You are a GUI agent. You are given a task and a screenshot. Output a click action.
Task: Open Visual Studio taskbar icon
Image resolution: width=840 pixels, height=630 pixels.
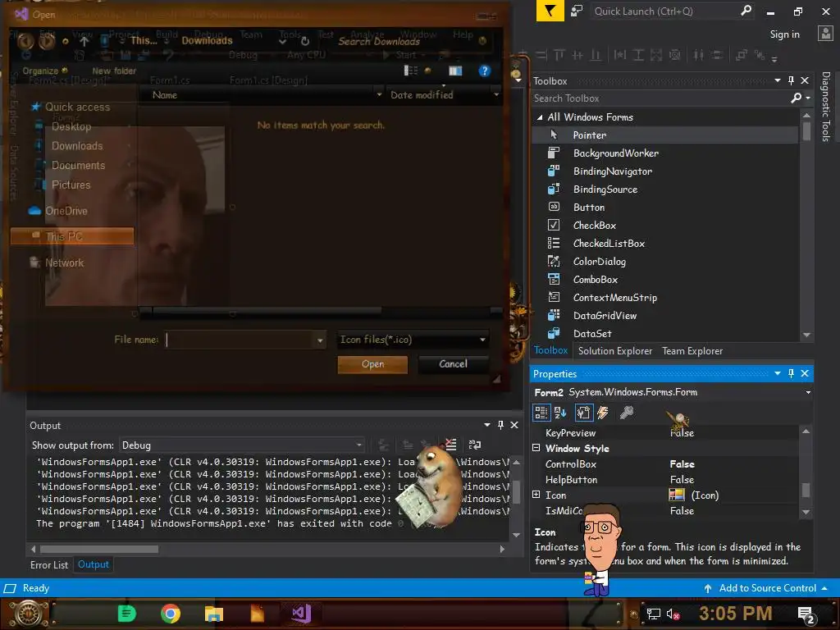pos(301,614)
